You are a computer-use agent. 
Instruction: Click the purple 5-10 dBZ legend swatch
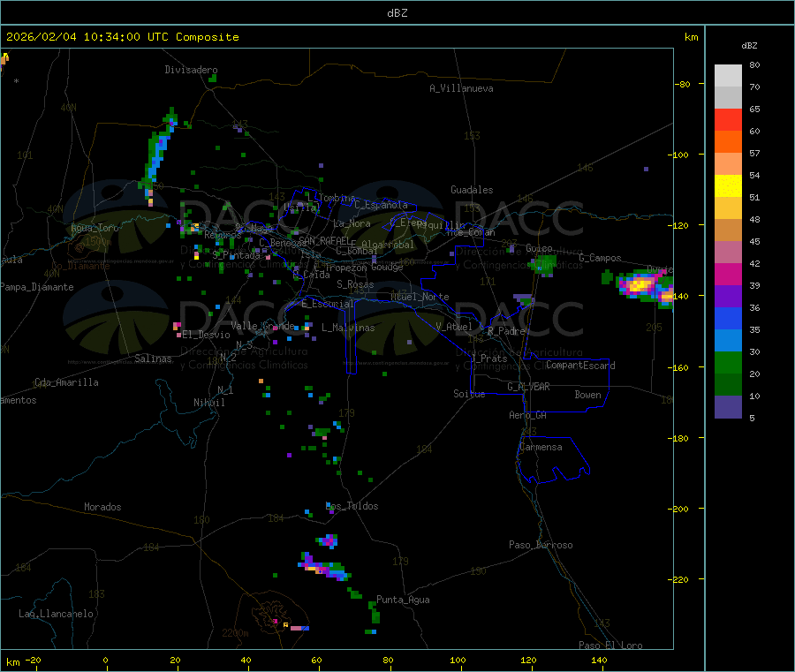[728, 406]
